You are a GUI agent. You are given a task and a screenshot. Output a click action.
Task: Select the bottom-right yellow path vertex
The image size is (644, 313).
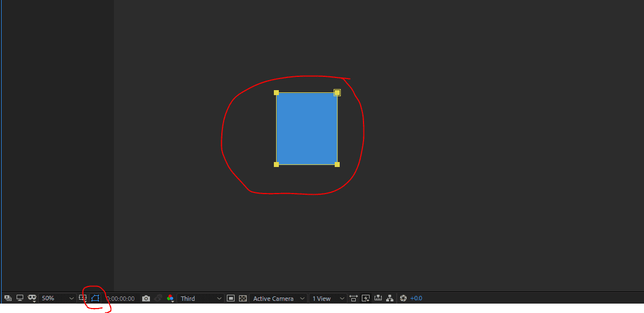[x=337, y=164]
